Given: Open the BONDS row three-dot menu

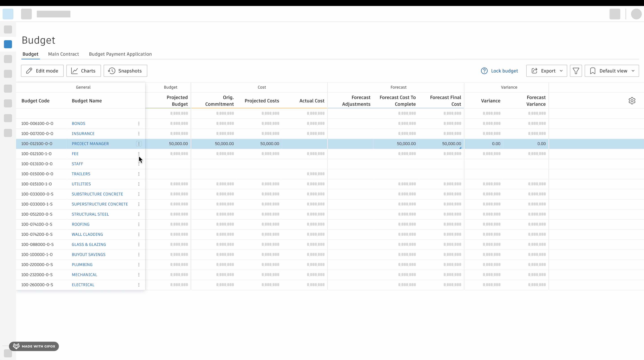Looking at the screenshot, I should [x=139, y=123].
